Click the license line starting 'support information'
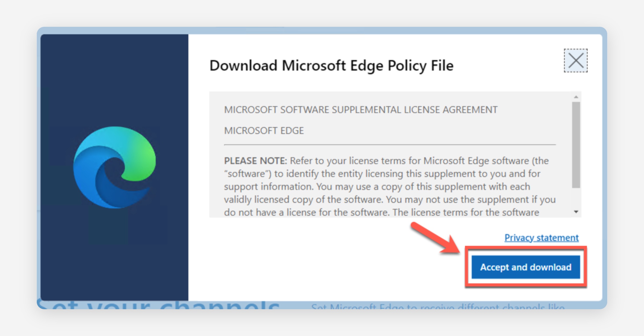Image resolution: width=644 pixels, height=336 pixels. pyautogui.click(x=377, y=187)
